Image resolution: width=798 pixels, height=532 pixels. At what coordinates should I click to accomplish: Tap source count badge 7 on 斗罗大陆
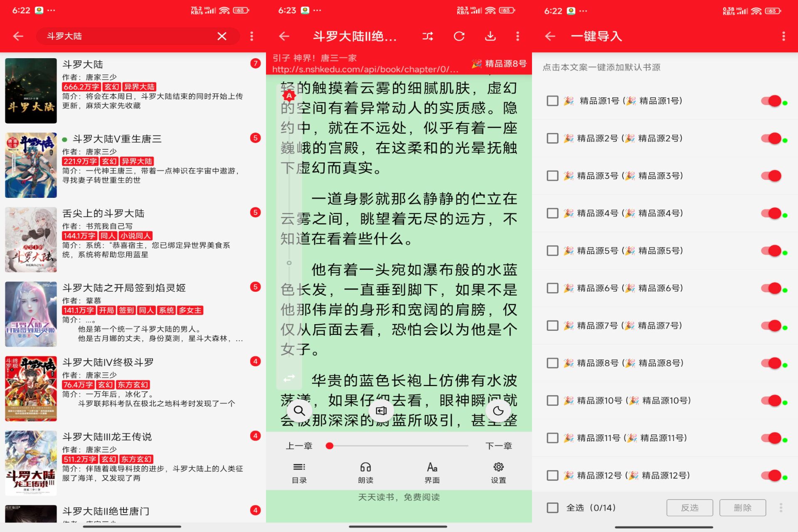[x=255, y=63]
